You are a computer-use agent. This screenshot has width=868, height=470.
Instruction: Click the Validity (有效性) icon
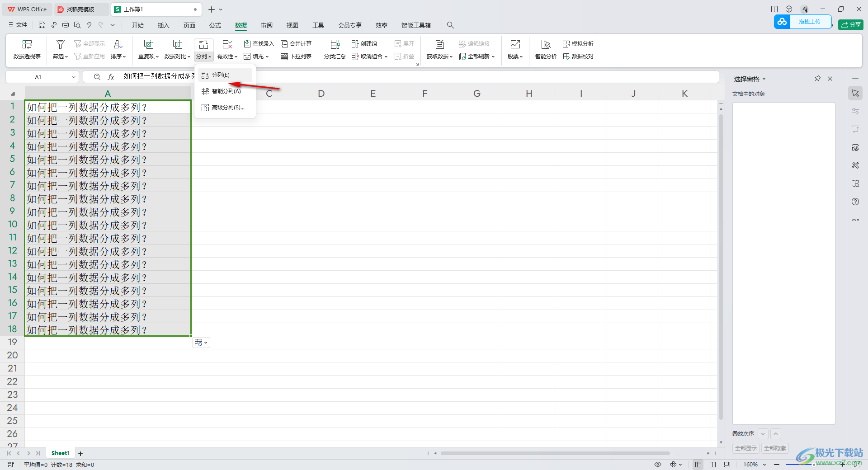[x=227, y=44]
